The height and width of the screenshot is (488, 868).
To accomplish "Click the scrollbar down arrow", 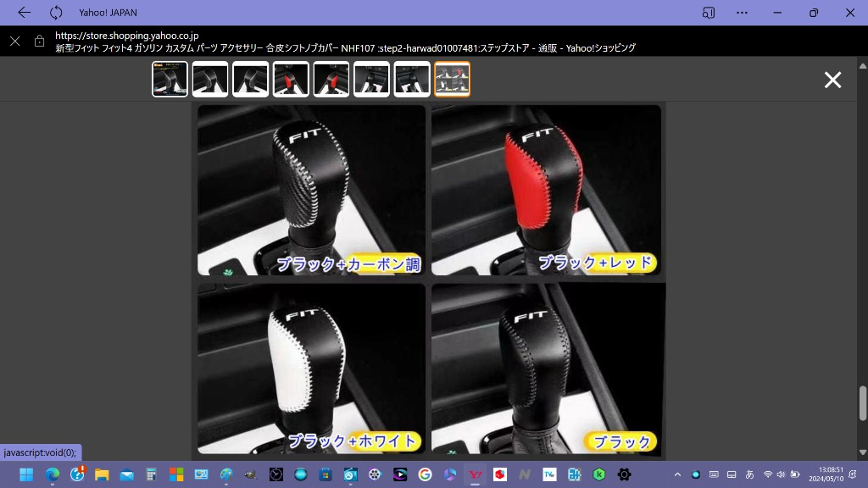I will pyautogui.click(x=862, y=452).
